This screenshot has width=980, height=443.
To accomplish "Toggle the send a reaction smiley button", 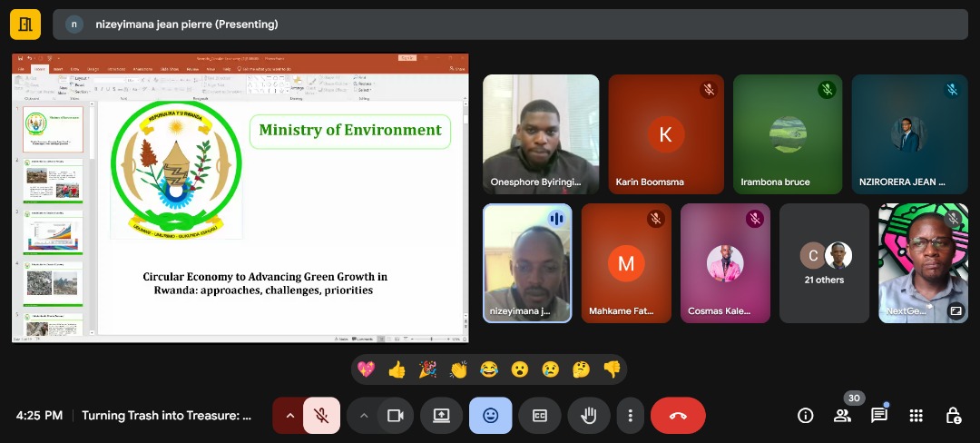I will (x=491, y=416).
